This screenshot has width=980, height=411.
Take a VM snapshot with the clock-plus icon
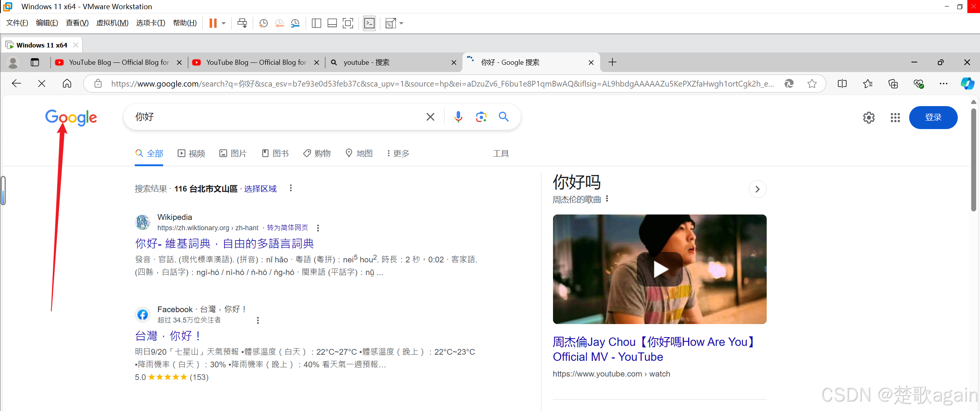click(x=263, y=23)
